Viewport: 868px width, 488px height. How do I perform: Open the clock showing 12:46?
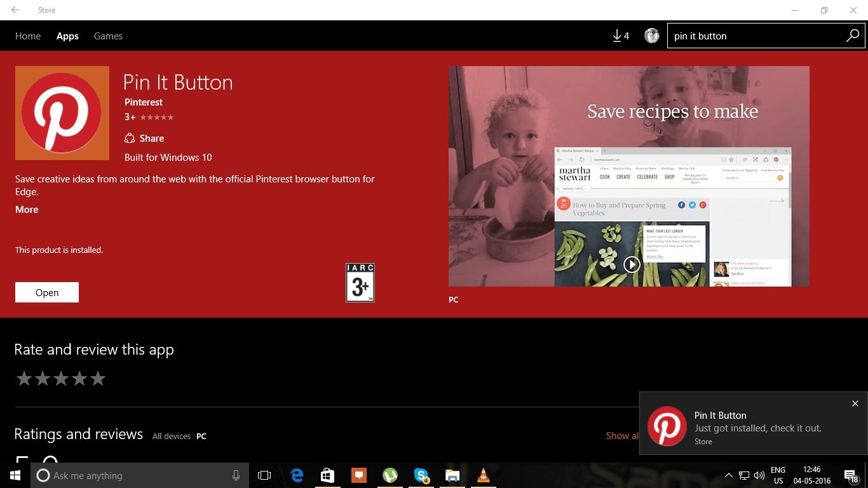point(811,475)
